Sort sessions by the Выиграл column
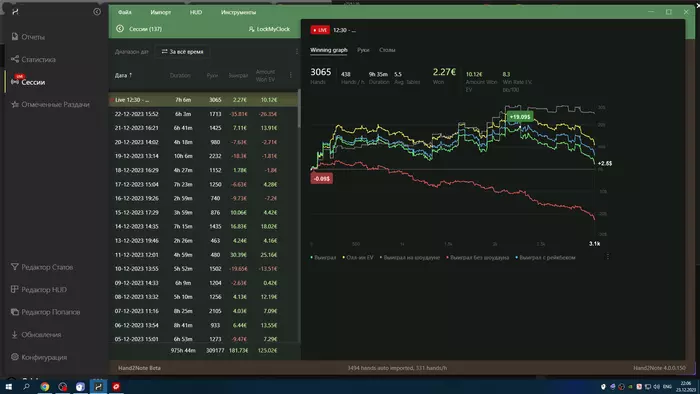The width and height of the screenshot is (700, 394). point(238,75)
